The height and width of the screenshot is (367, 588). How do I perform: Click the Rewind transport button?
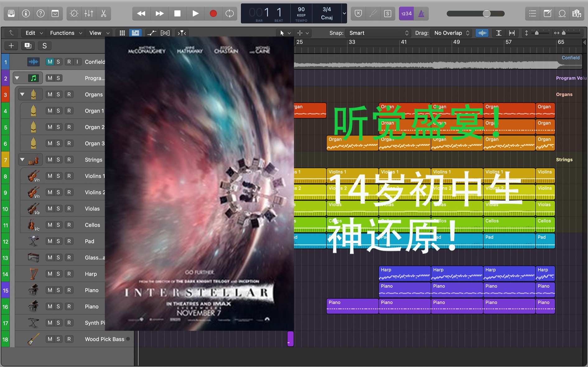141,13
